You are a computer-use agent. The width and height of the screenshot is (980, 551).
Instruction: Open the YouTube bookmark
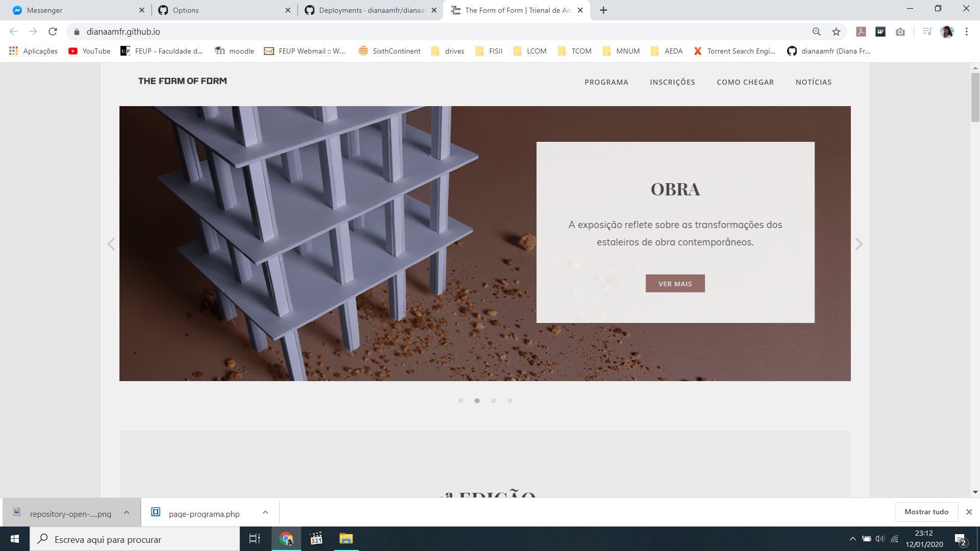point(89,51)
